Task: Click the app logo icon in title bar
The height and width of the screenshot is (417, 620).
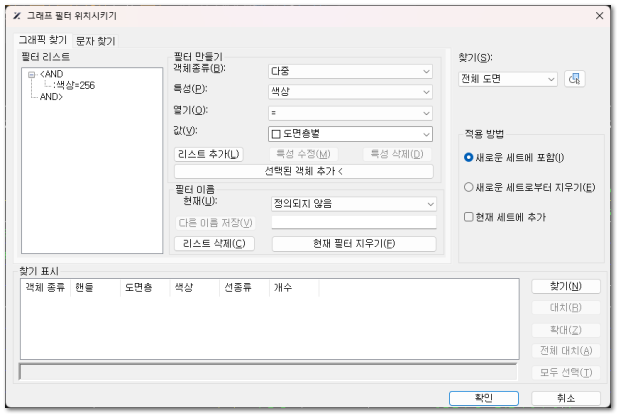Action: pos(17,16)
